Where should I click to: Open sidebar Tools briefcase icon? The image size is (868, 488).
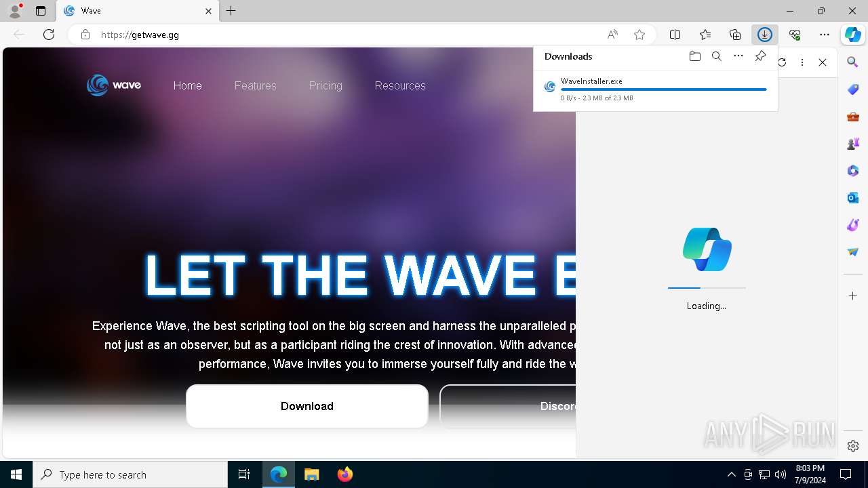pos(853,117)
